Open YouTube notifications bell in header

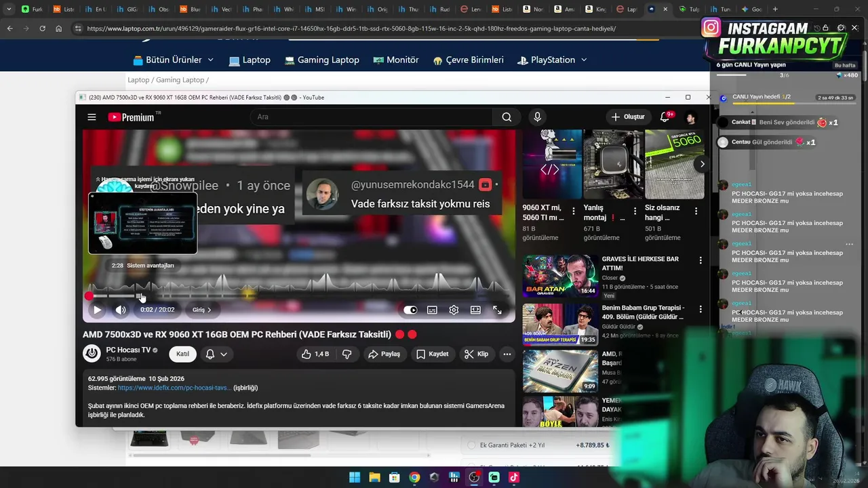coord(665,117)
